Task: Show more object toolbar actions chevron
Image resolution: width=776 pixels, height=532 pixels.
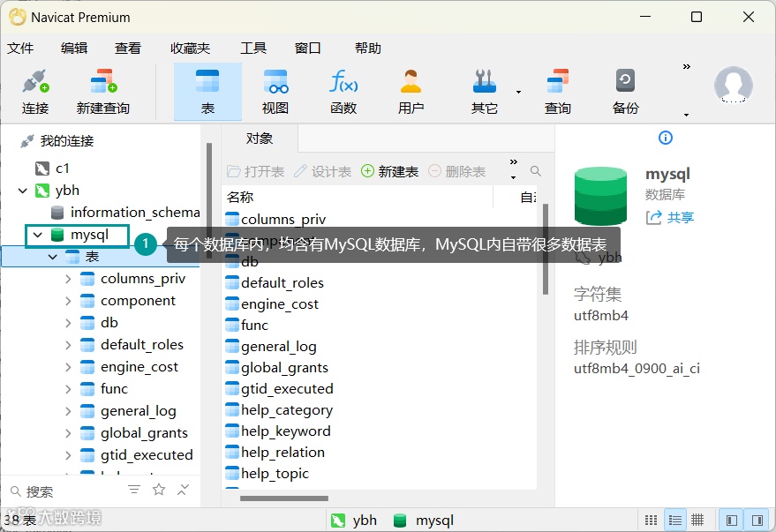Action: click(514, 161)
